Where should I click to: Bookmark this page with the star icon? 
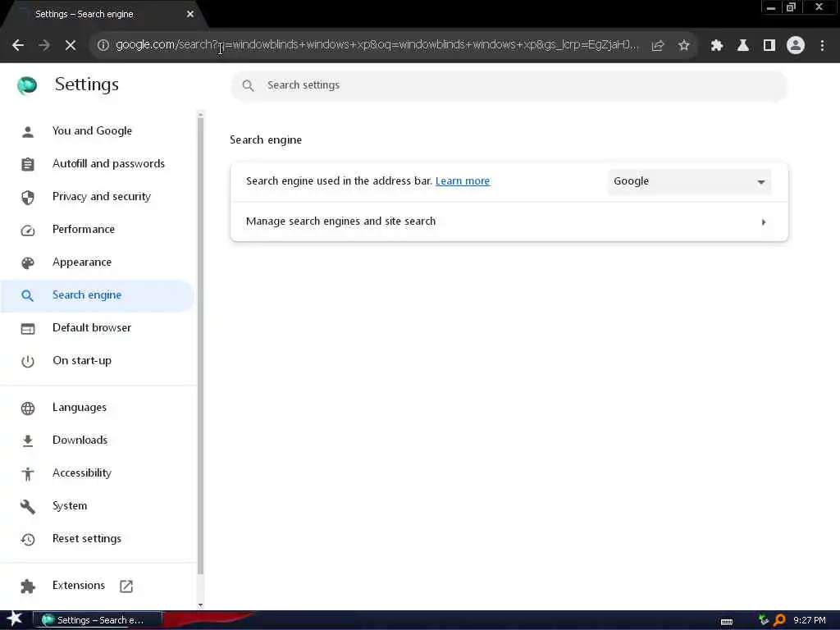(x=683, y=46)
